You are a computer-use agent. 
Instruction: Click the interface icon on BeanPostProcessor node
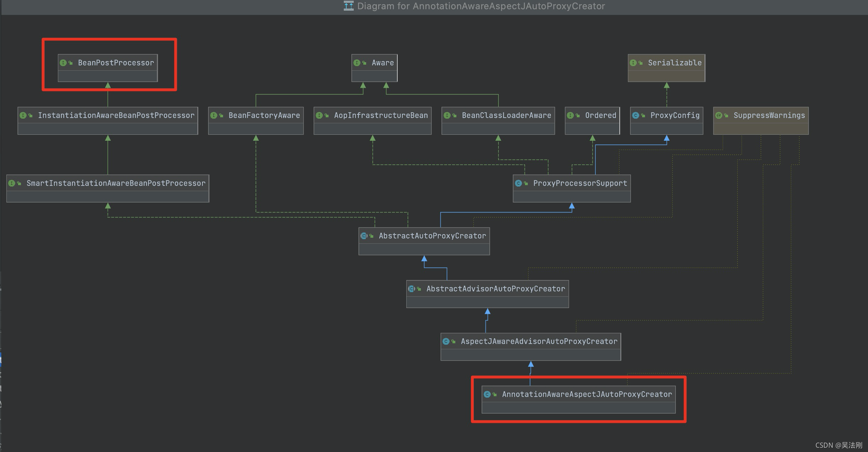[x=63, y=63]
